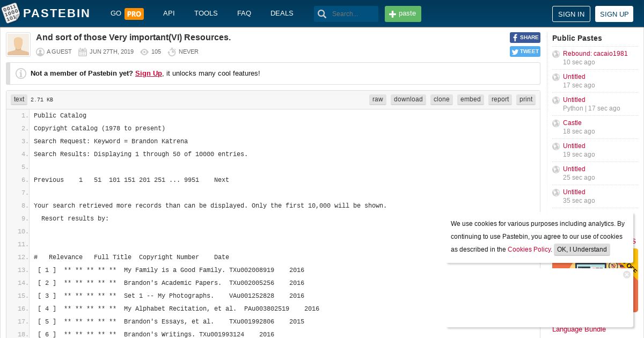Click the advertisement banner image

click(x=595, y=266)
